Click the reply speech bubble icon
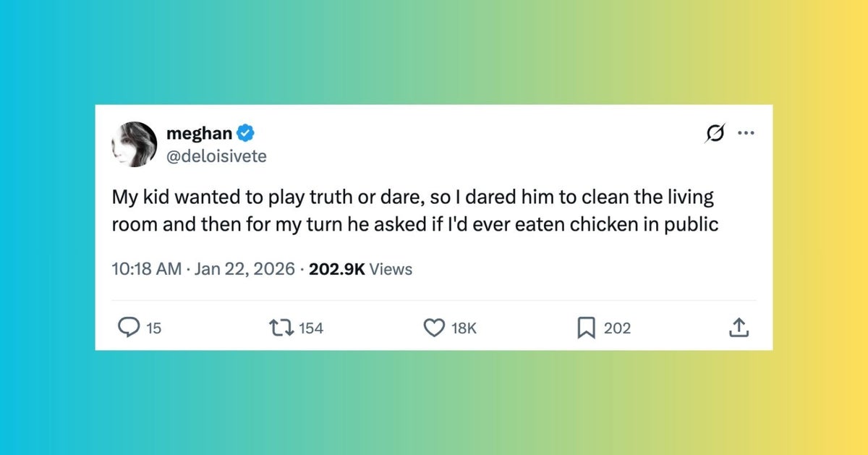The width and height of the screenshot is (868, 455). [128, 328]
